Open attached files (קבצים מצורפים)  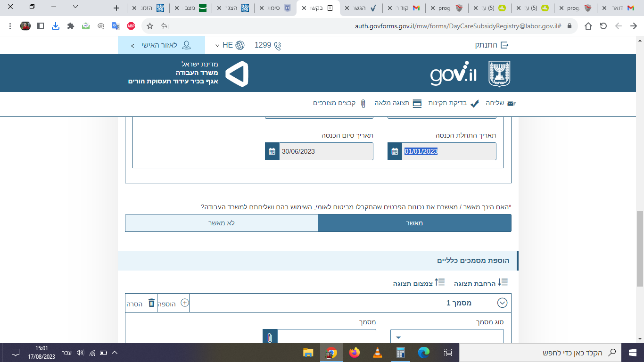click(x=340, y=104)
